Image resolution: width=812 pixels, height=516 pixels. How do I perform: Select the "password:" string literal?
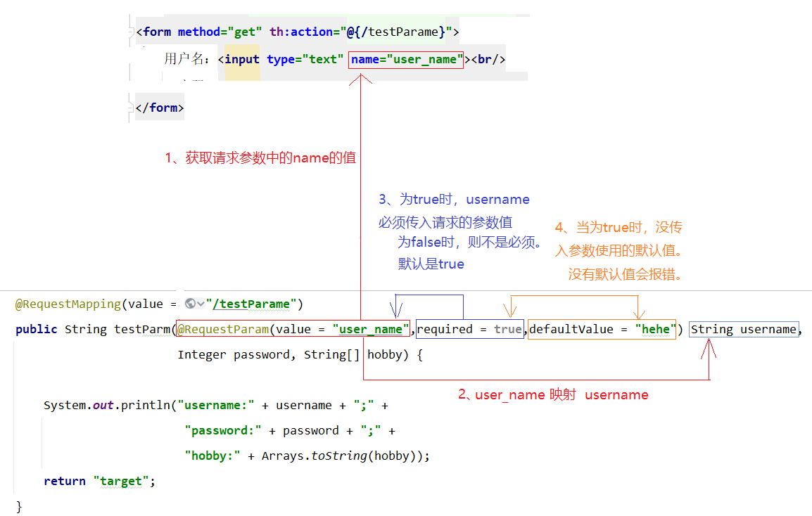[x=223, y=431]
